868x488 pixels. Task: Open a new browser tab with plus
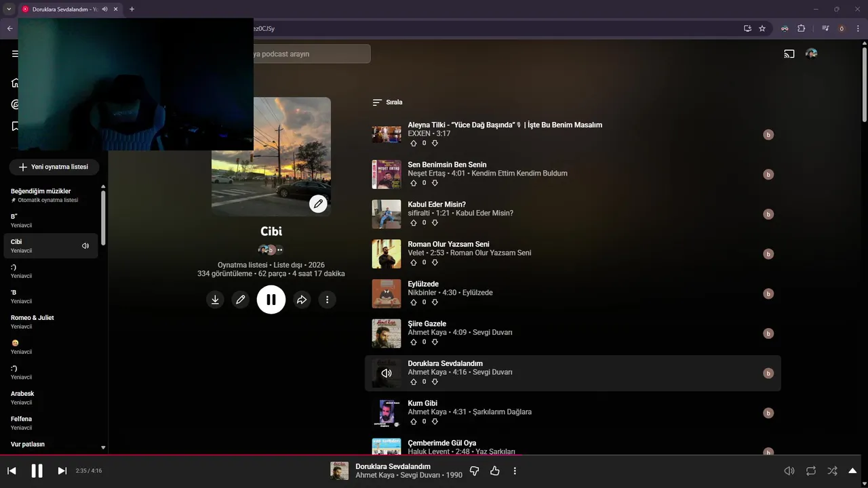coord(132,9)
